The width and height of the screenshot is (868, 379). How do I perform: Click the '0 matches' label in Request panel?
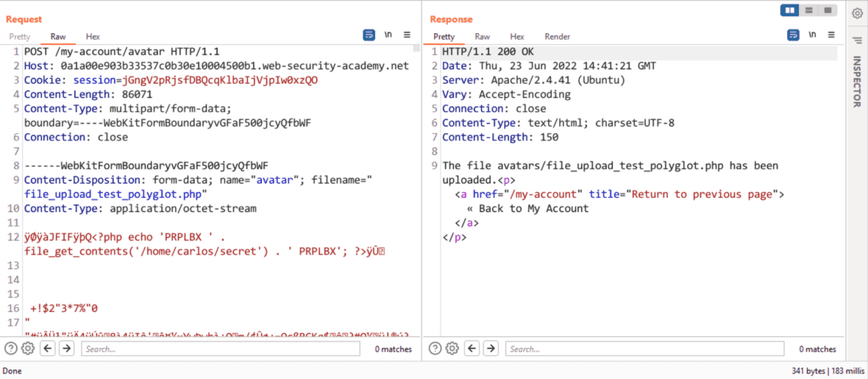point(393,349)
